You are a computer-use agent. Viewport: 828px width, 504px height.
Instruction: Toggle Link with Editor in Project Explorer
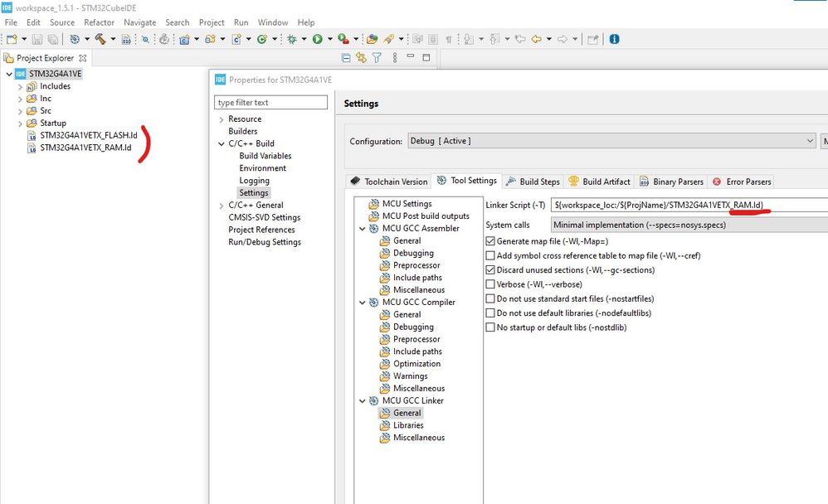click(361, 57)
